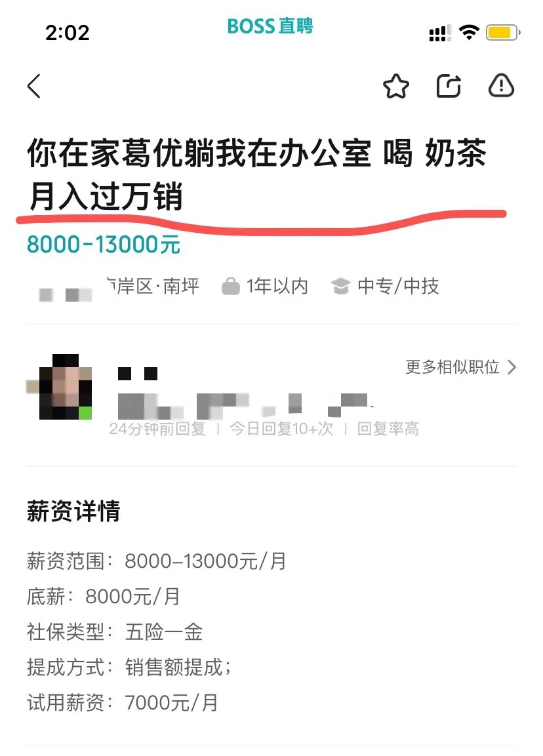Viewport: 543px width, 756px height.
Task: View 更多相似职位 similar jobs link
Action: tap(452, 367)
